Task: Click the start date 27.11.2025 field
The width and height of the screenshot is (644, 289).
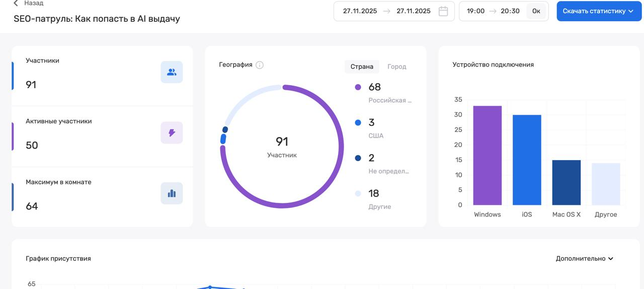Action: (x=360, y=11)
